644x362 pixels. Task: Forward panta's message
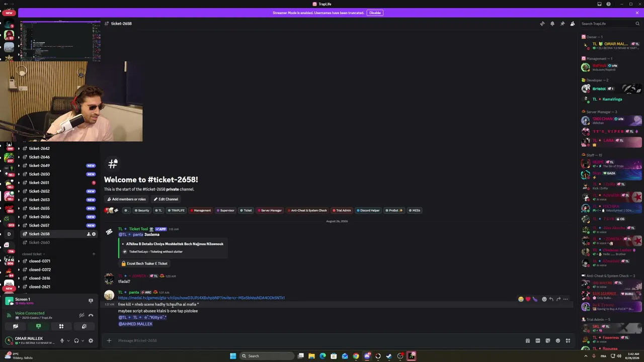558,299
